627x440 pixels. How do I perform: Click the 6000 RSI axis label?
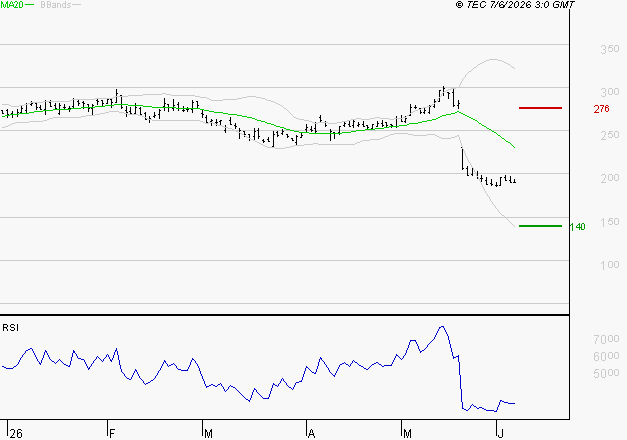tap(607, 356)
